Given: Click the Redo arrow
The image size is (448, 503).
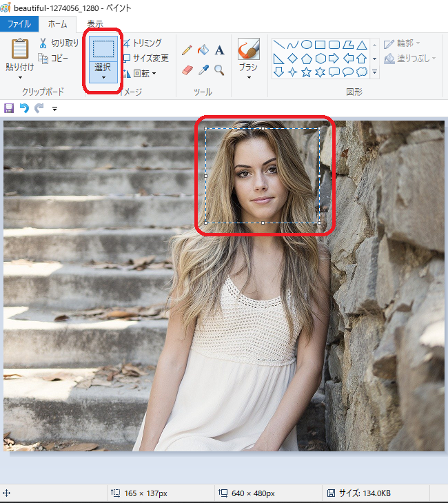Looking at the screenshot, I should point(39,108).
